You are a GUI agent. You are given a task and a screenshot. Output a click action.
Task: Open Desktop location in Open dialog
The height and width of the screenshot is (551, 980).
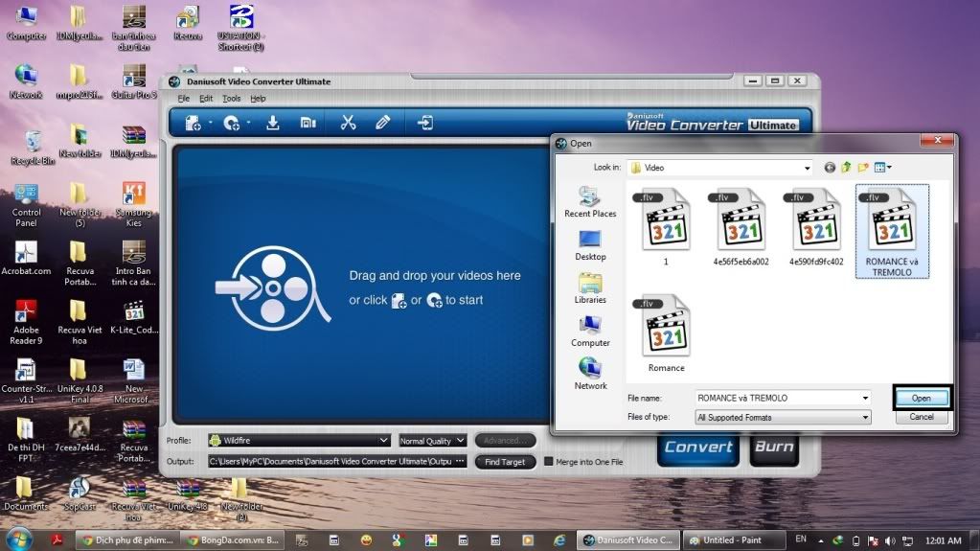click(590, 245)
